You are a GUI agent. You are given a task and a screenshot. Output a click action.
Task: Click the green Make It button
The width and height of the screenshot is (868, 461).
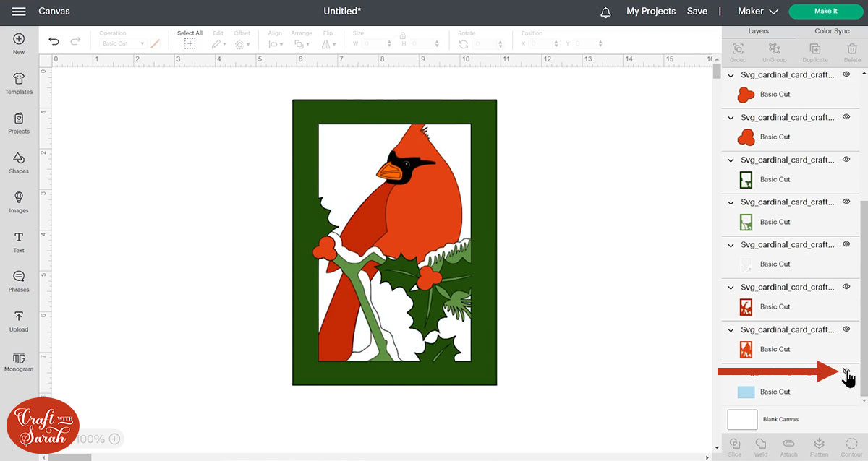[x=825, y=12]
